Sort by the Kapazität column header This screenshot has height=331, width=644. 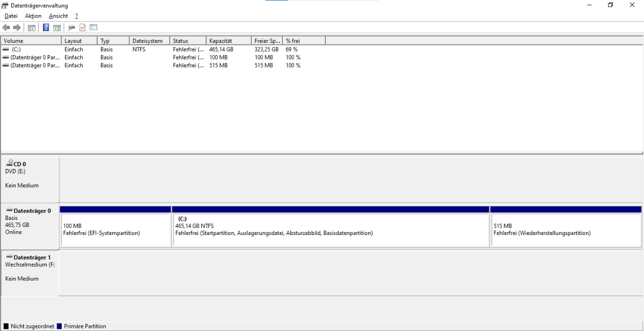[229, 41]
